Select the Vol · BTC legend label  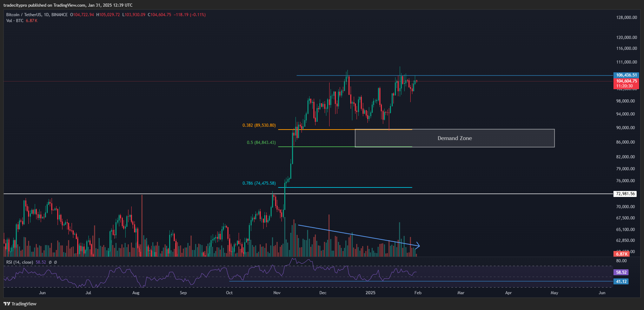[x=15, y=21]
